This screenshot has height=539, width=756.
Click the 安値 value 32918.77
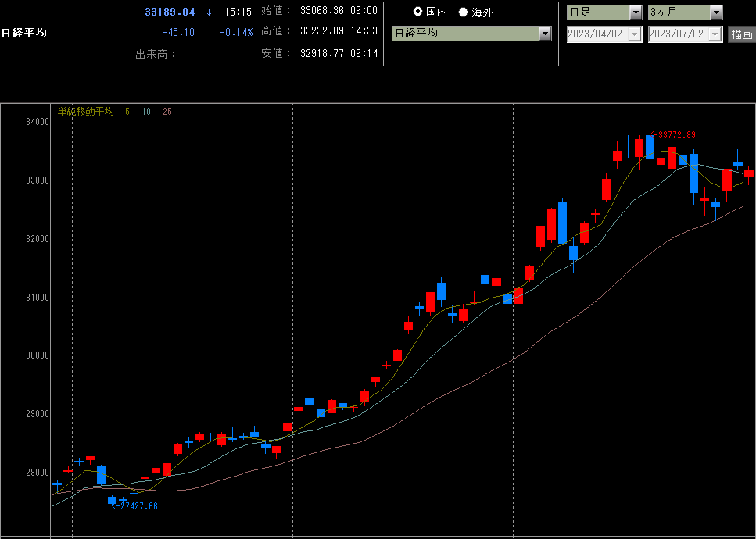(322, 53)
